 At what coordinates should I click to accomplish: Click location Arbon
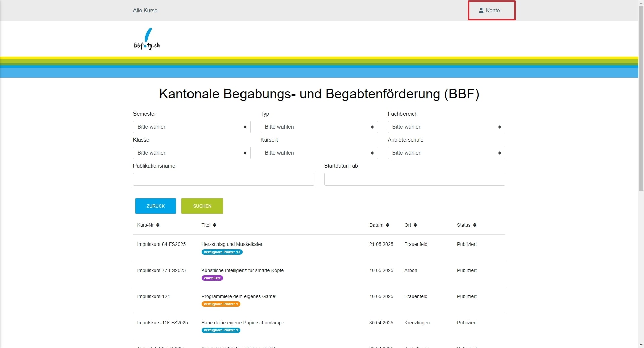411,270
